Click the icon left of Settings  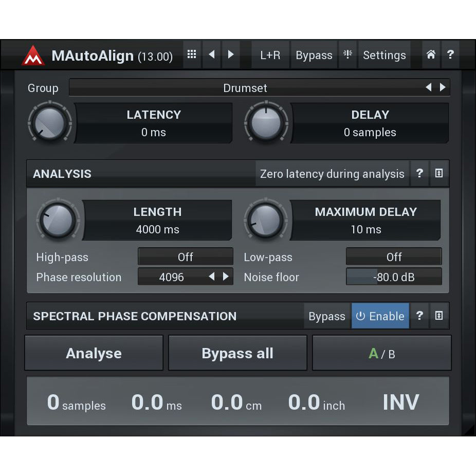pos(348,55)
